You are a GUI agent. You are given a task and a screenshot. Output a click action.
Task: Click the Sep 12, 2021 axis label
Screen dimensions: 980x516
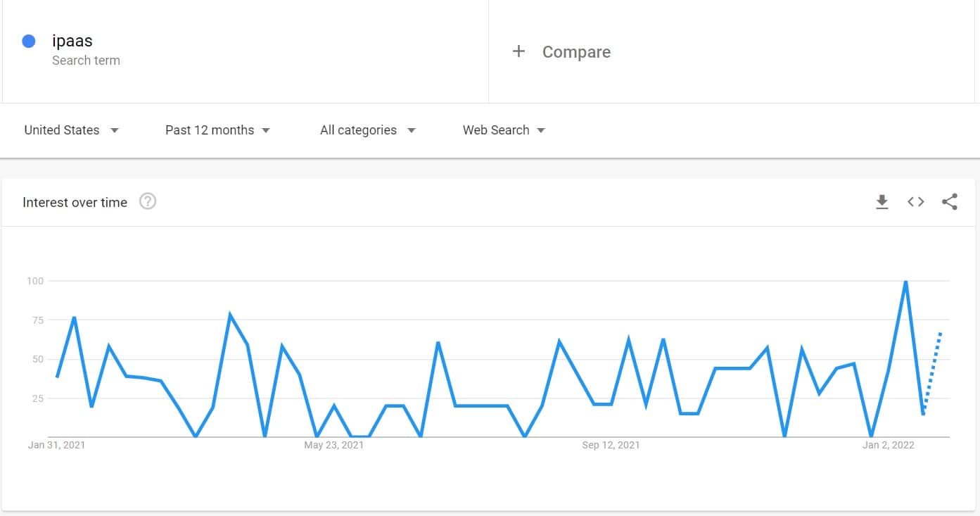pyautogui.click(x=611, y=445)
